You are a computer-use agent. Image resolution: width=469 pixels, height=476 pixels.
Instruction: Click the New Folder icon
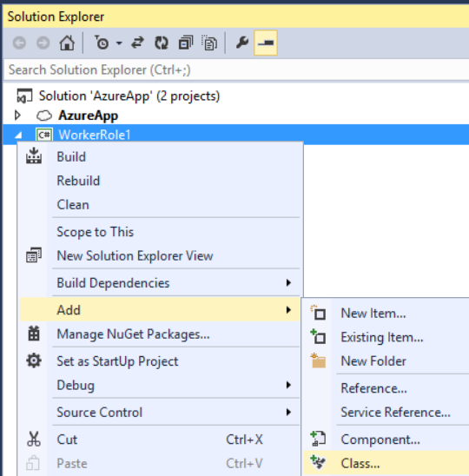tap(318, 360)
